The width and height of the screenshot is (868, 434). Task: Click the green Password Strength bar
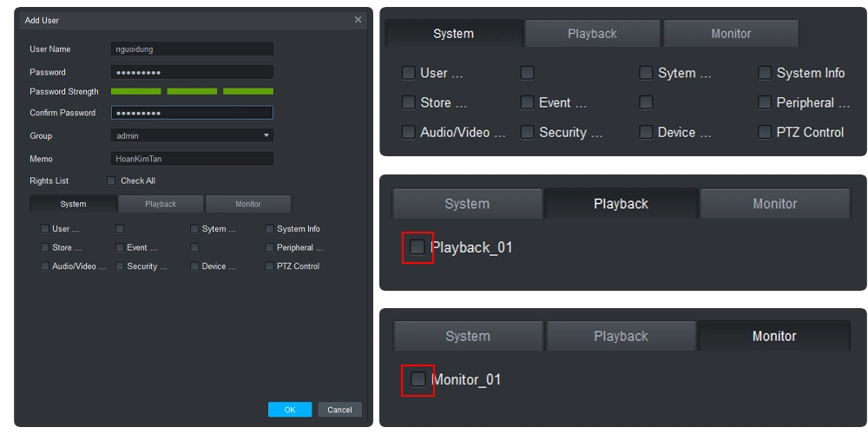[192, 91]
